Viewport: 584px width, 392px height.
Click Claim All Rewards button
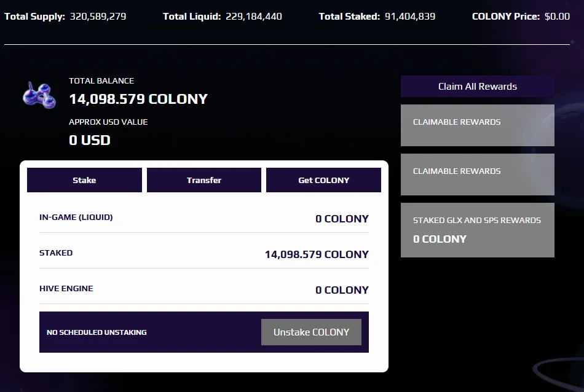tap(478, 87)
